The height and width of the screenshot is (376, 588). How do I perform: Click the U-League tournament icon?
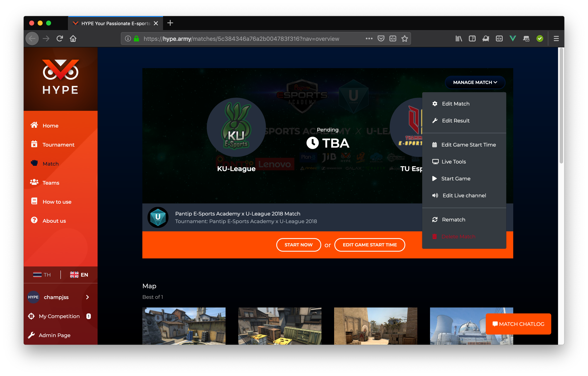tap(158, 217)
